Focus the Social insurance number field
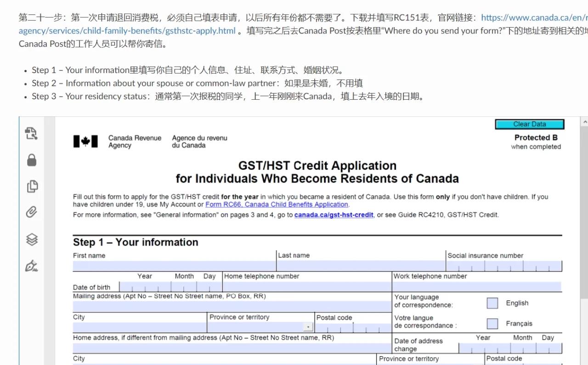 pos(504,266)
